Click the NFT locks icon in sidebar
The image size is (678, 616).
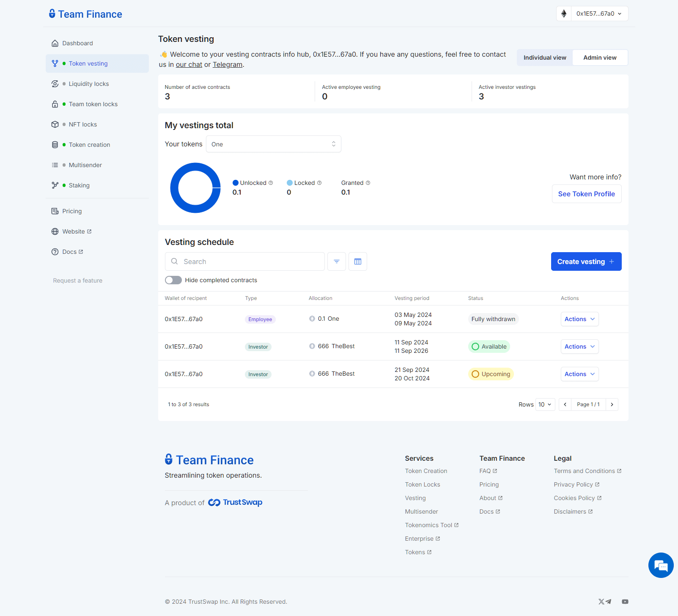[x=55, y=124]
